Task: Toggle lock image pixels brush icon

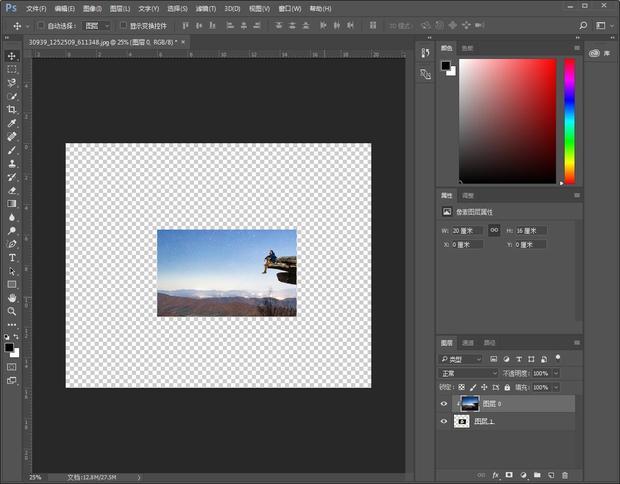Action: 473,387
